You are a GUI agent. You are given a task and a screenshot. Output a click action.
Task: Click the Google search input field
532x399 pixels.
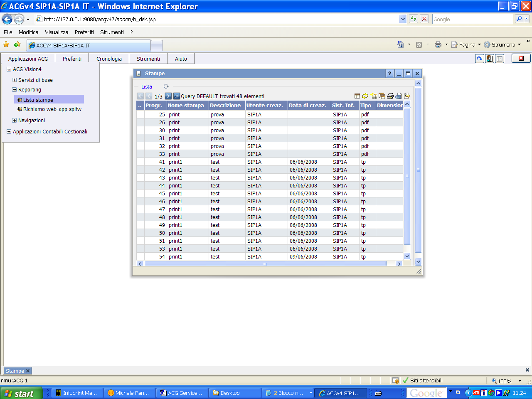pyautogui.click(x=472, y=19)
